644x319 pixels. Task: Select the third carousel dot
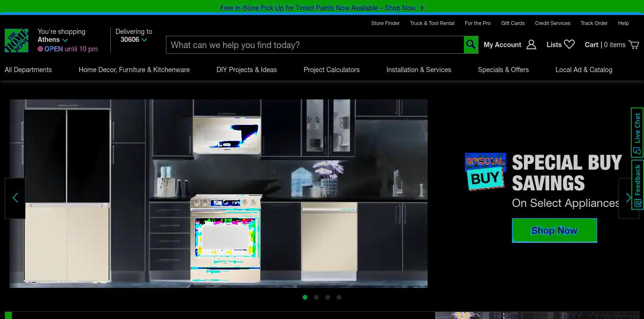click(x=328, y=297)
